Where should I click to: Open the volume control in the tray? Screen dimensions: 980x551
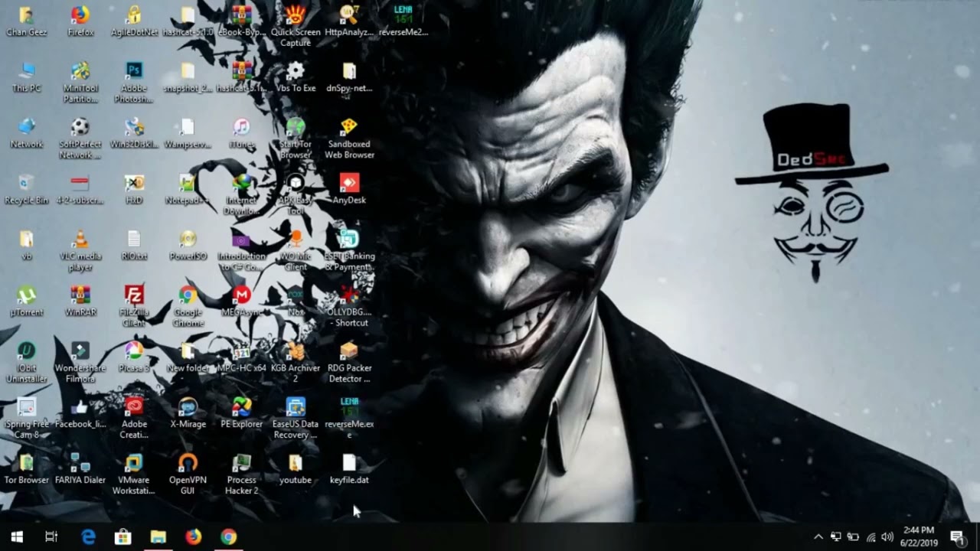887,537
